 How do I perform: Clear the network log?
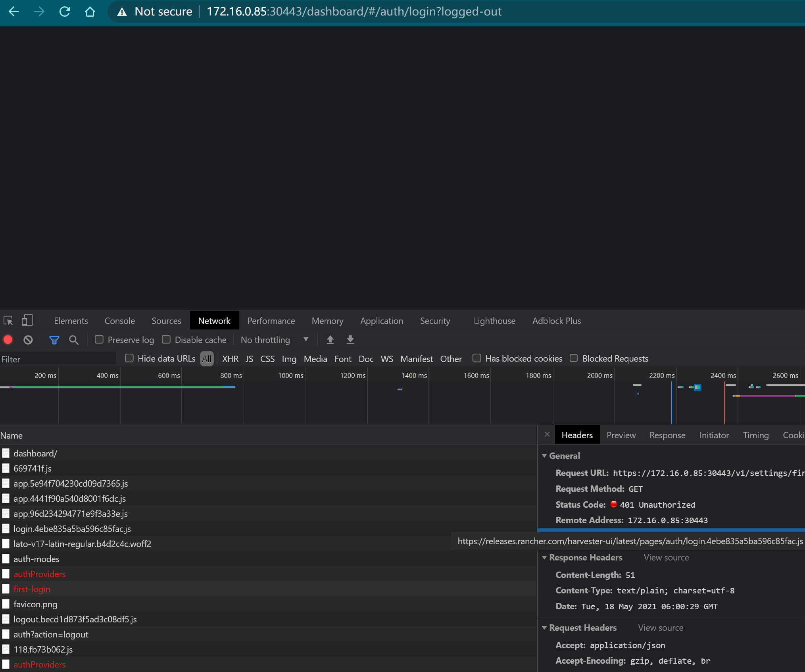pos(27,340)
